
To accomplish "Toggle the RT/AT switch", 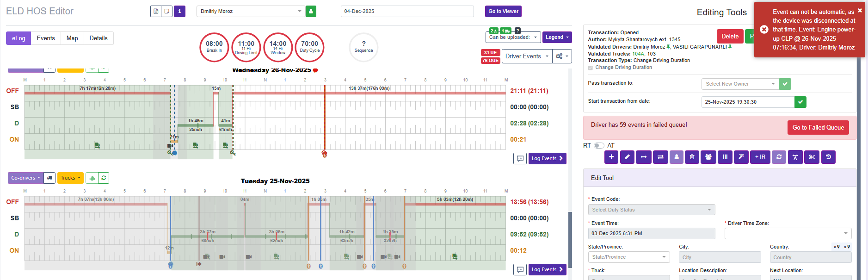I will pos(599,145).
